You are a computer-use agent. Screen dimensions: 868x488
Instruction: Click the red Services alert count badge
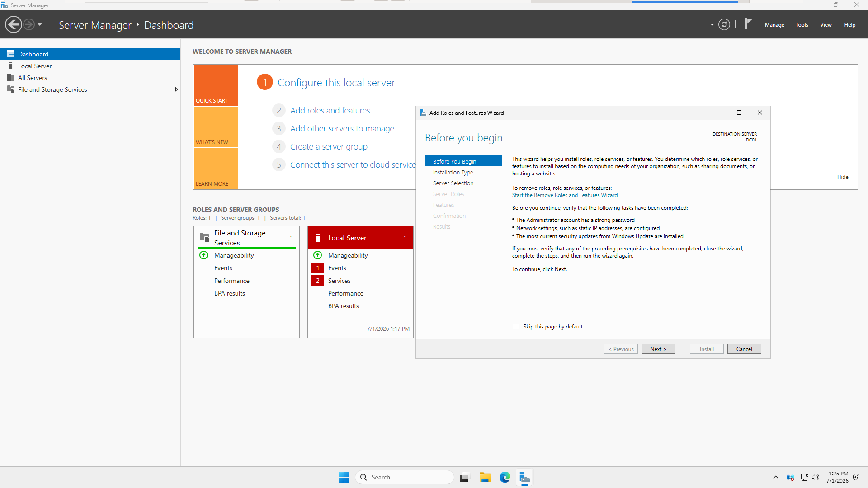click(318, 281)
